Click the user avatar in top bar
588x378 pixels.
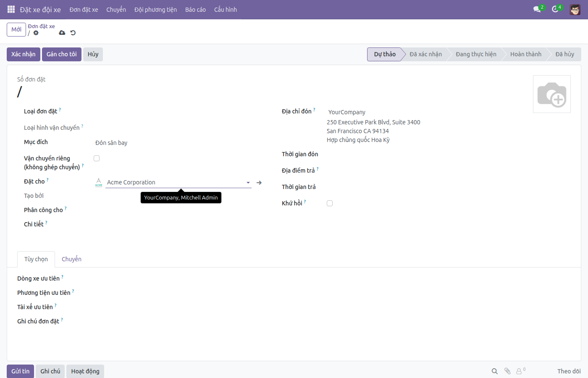pos(575,9)
